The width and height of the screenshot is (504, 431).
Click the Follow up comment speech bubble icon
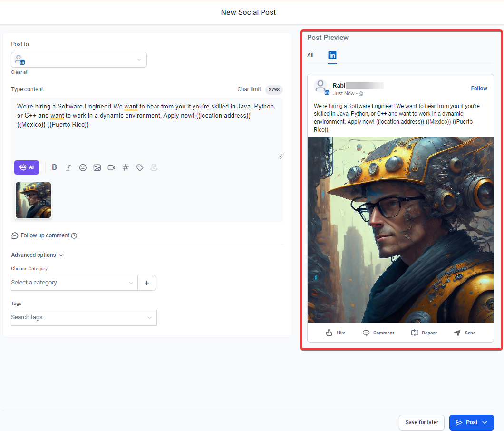(15, 236)
